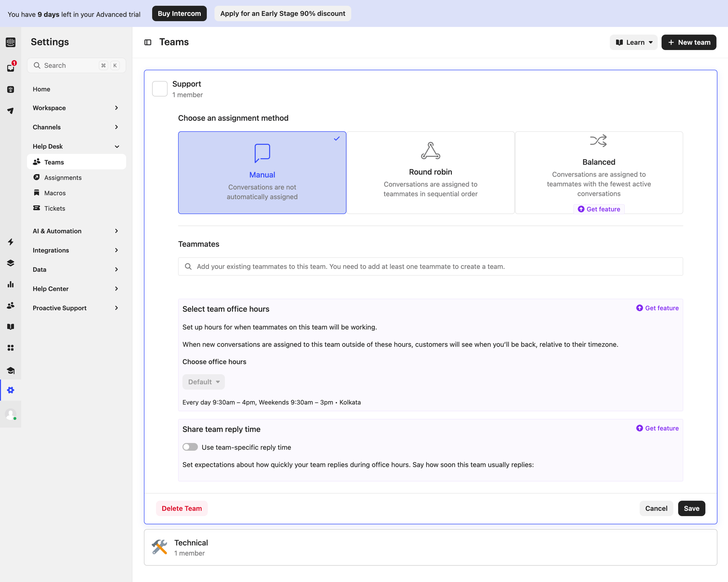Open the apps grid icon
Screen dimensions: 728x582
pyautogui.click(x=11, y=348)
